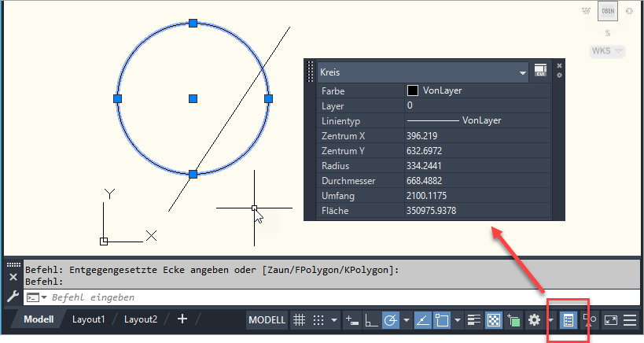This screenshot has height=343, width=644.
Task: Open Kreis object type dropdown
Action: click(x=522, y=72)
